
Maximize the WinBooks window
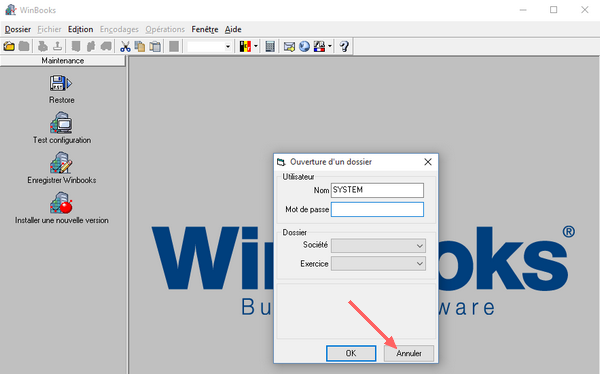pos(554,10)
